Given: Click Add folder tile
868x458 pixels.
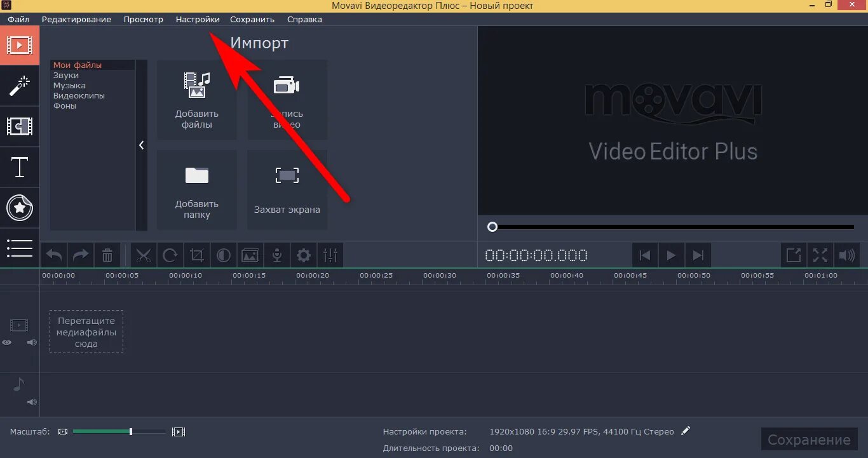Looking at the screenshot, I should (197, 190).
